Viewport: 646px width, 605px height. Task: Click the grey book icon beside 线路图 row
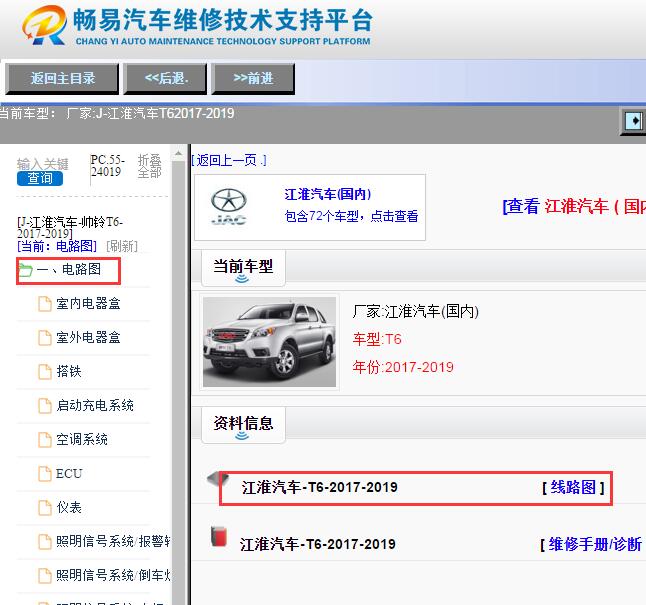pyautogui.click(x=217, y=479)
